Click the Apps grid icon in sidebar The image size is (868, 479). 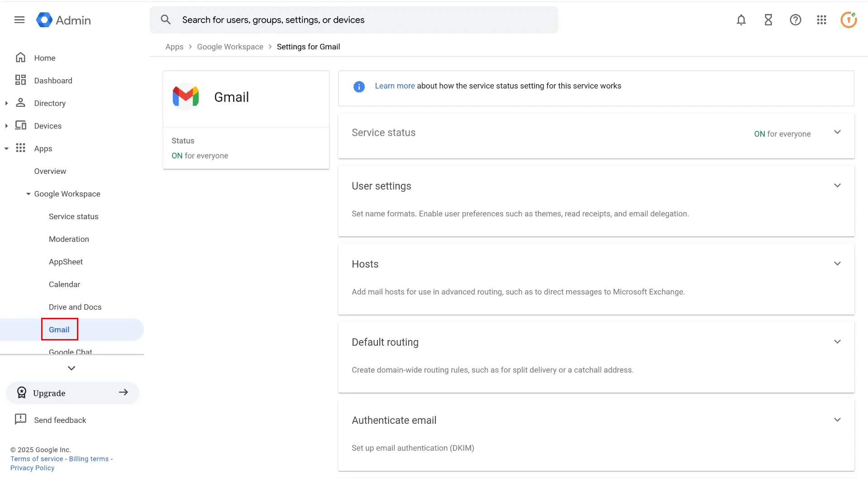20,148
